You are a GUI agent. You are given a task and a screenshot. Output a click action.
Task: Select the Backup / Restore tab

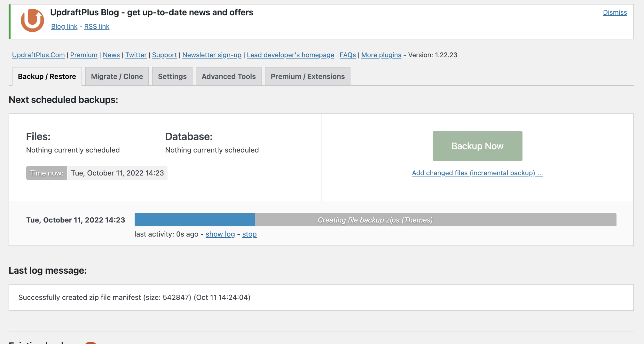pos(47,76)
